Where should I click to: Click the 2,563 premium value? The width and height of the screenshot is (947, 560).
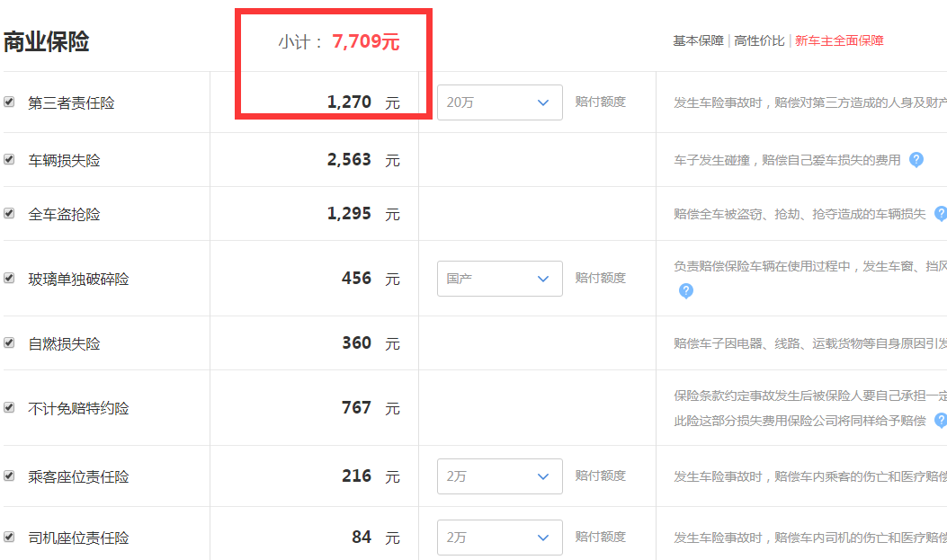coord(349,159)
